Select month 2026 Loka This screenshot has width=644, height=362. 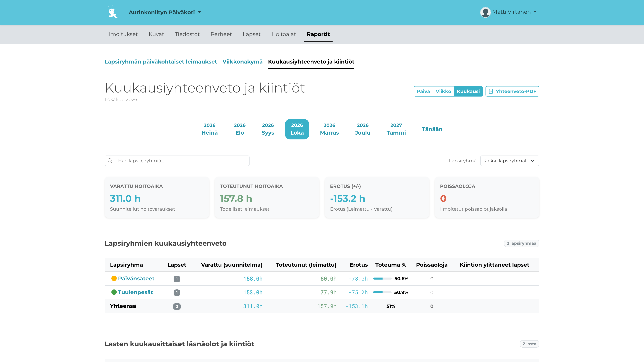(297, 129)
